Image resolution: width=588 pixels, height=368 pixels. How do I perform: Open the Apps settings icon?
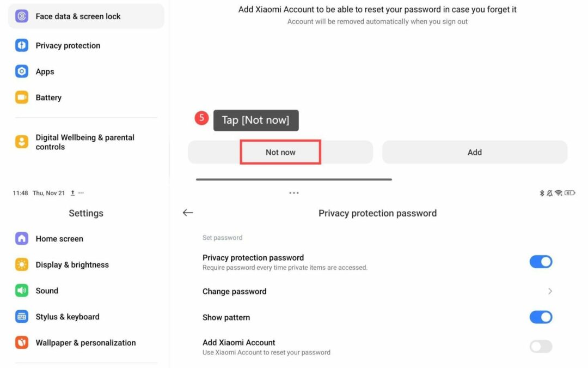click(x=21, y=71)
